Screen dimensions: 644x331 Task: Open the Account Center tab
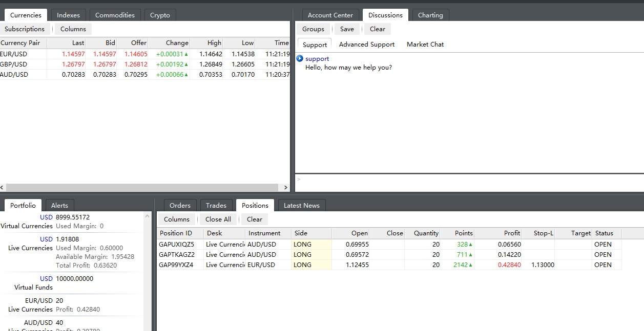tap(330, 15)
